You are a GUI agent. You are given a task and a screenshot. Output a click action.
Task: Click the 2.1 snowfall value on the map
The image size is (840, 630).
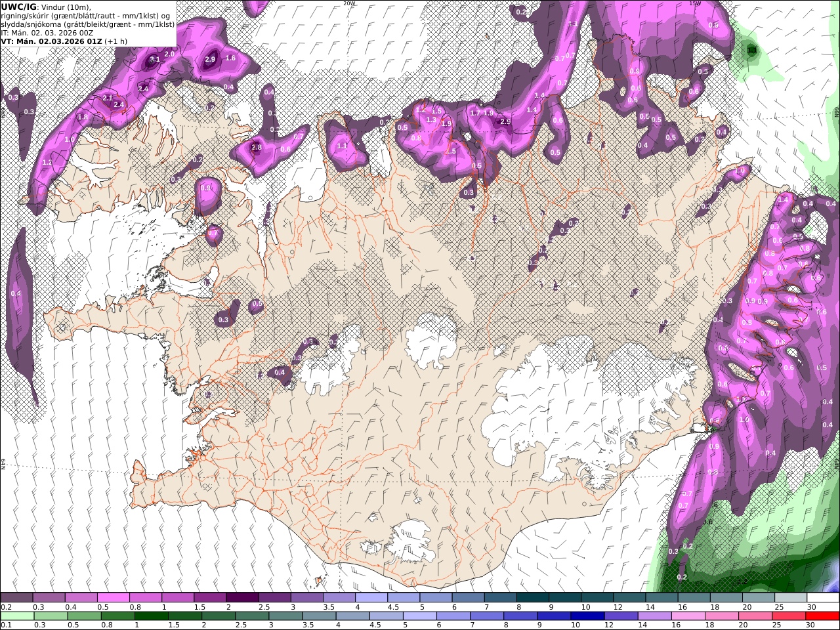pyautogui.click(x=108, y=98)
